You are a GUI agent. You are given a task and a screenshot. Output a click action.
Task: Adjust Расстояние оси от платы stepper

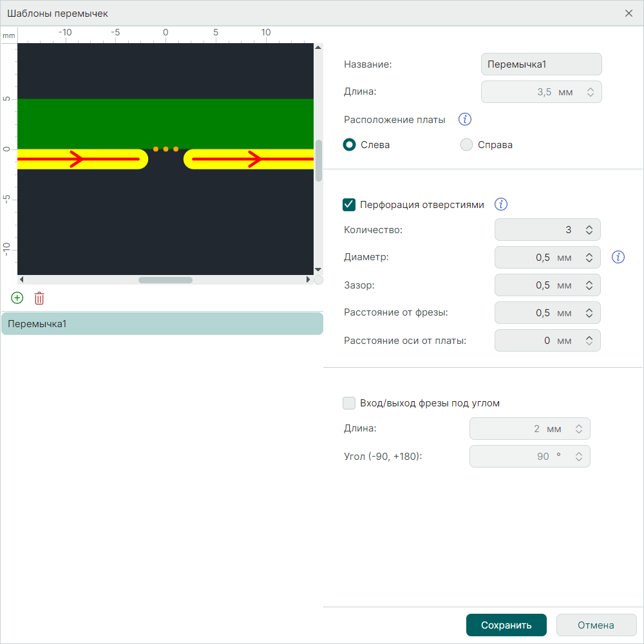tap(589, 341)
